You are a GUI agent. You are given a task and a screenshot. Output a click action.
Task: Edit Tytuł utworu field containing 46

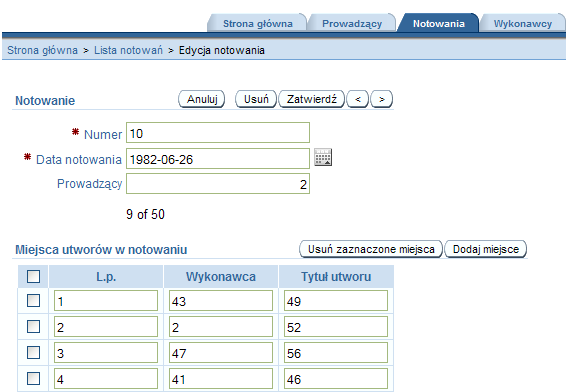(x=336, y=379)
